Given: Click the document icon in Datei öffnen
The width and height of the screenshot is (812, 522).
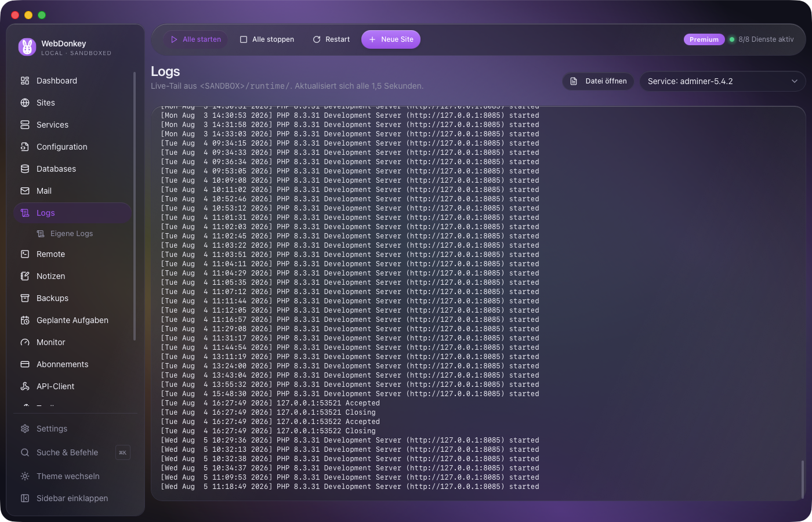Looking at the screenshot, I should point(574,81).
